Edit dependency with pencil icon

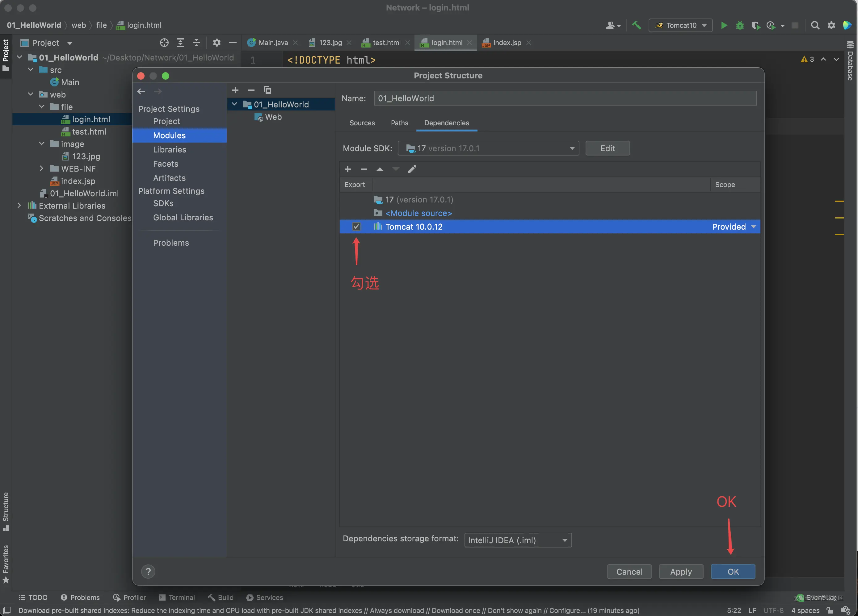[x=412, y=169]
